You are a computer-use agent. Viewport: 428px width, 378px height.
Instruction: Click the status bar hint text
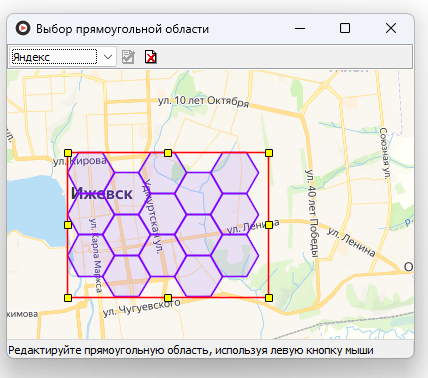point(191,351)
